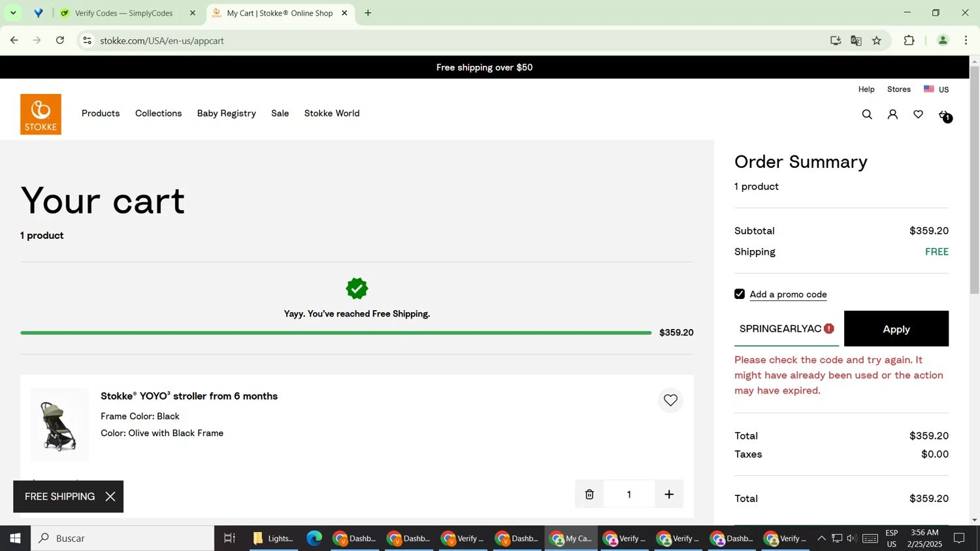Open the pinned tab with V icon
980x551 pixels.
[x=39, y=13]
